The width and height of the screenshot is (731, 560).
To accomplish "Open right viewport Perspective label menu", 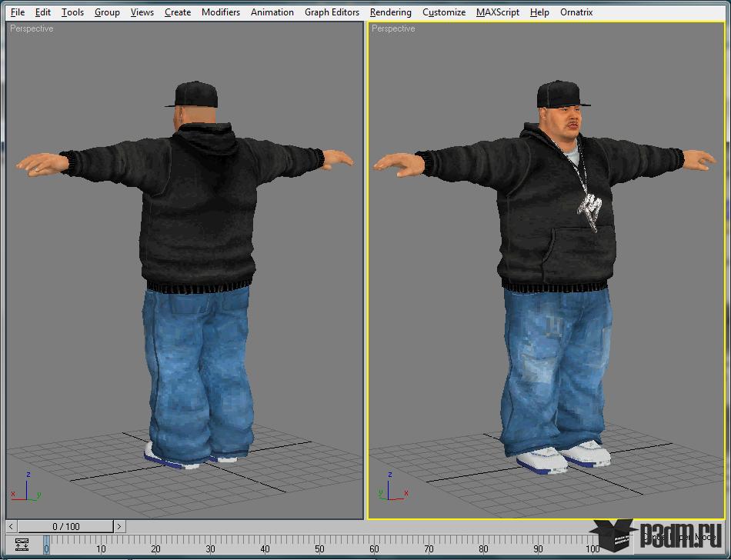I will tap(393, 28).
